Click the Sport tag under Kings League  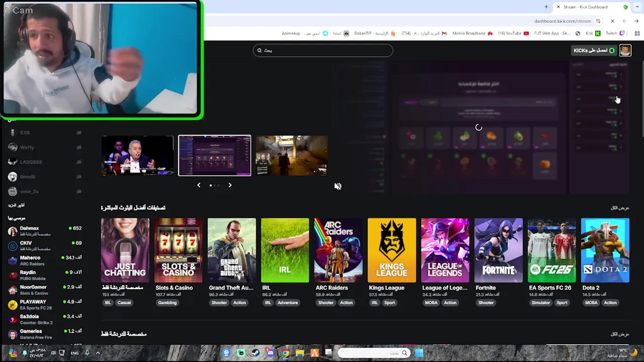point(389,303)
